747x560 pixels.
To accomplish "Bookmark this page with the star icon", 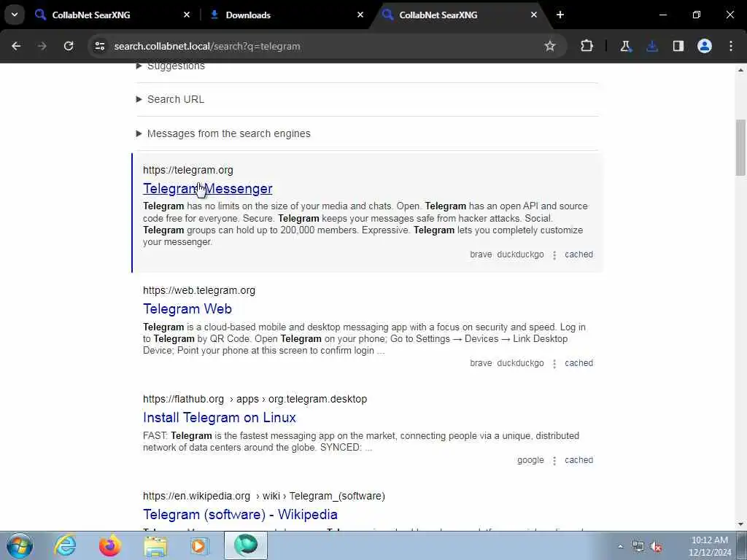I will click(550, 46).
